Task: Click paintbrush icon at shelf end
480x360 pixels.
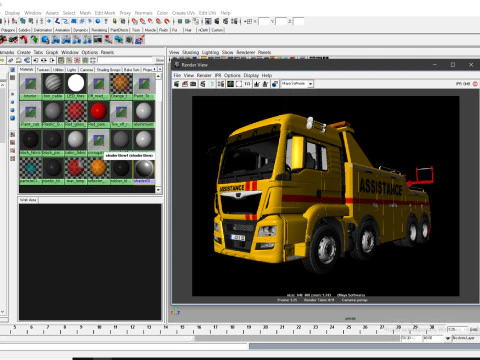Action: [140, 39]
